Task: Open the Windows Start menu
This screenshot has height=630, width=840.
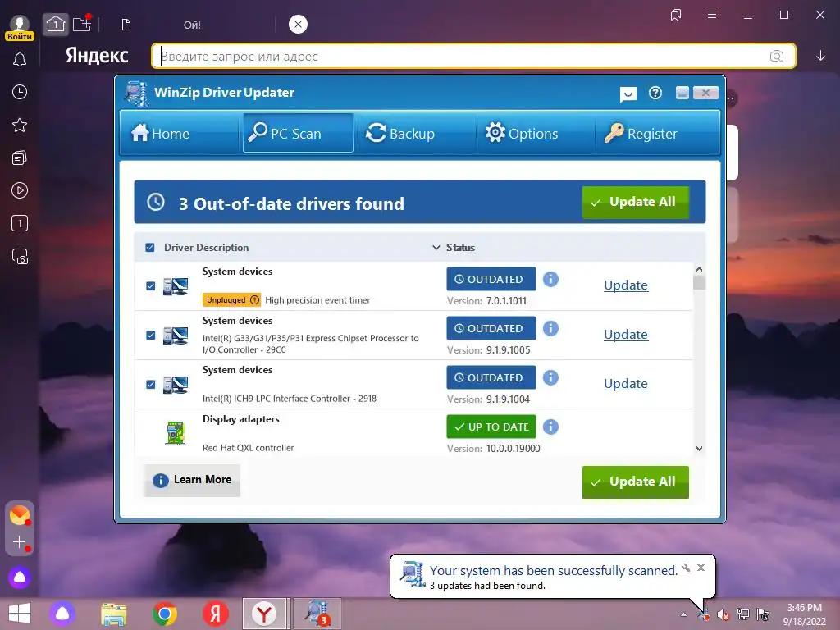Action: pos(20,614)
